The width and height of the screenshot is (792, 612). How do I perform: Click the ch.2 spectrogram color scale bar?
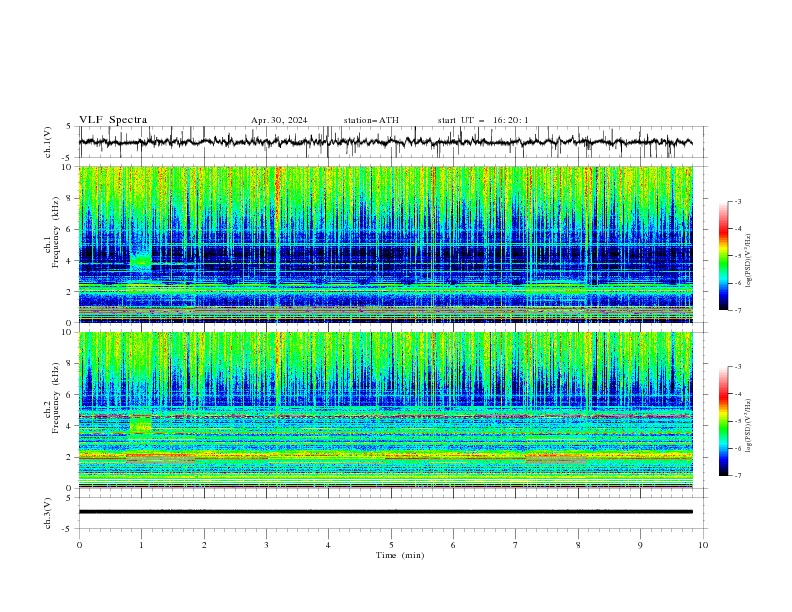723,421
